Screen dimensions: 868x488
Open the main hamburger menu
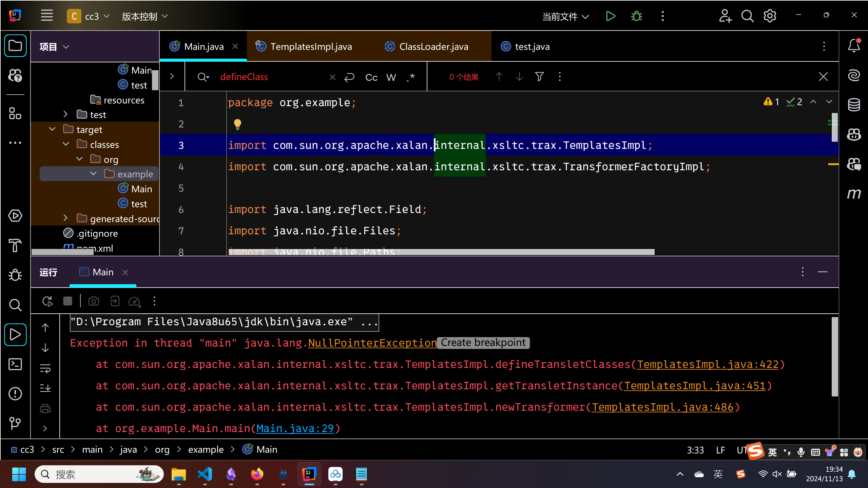[47, 16]
